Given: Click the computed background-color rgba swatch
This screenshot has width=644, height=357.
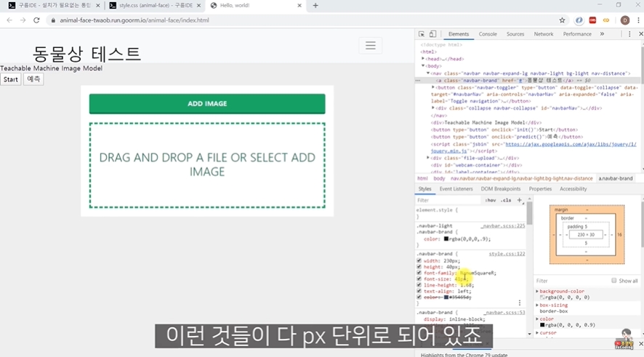Looking at the screenshot, I should 542,297.
